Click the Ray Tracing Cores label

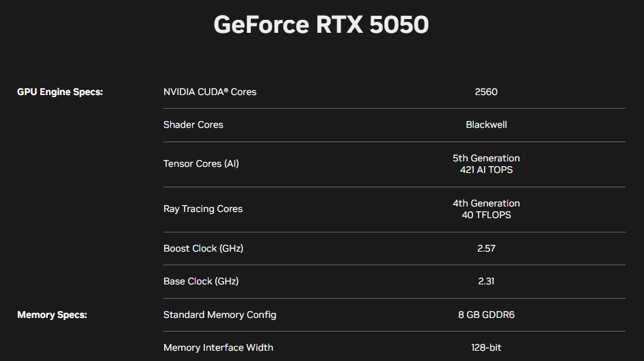tap(203, 209)
